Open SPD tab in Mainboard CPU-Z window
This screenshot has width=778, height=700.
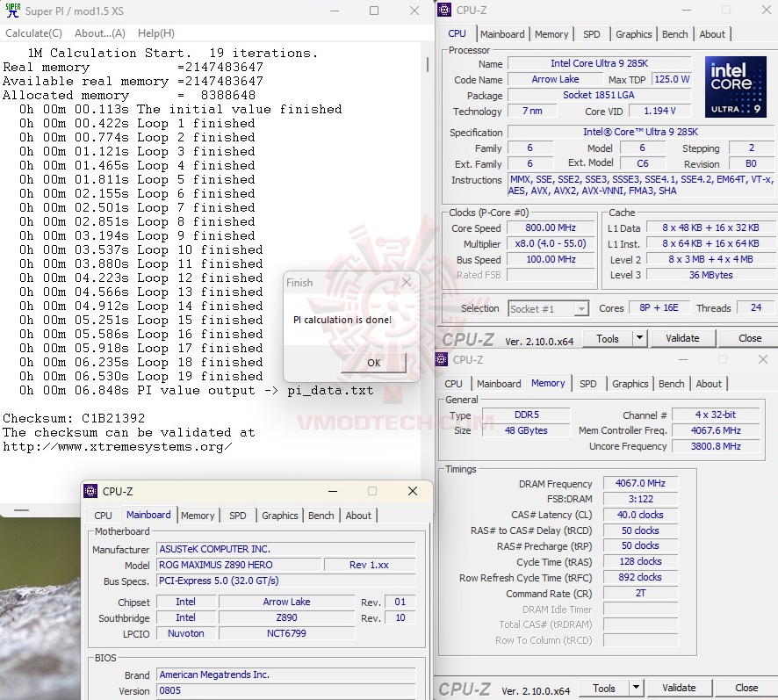[x=238, y=516]
